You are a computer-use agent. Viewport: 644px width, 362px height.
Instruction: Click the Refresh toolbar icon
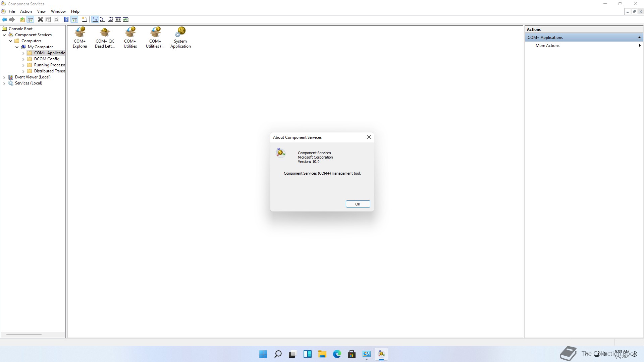[56, 19]
